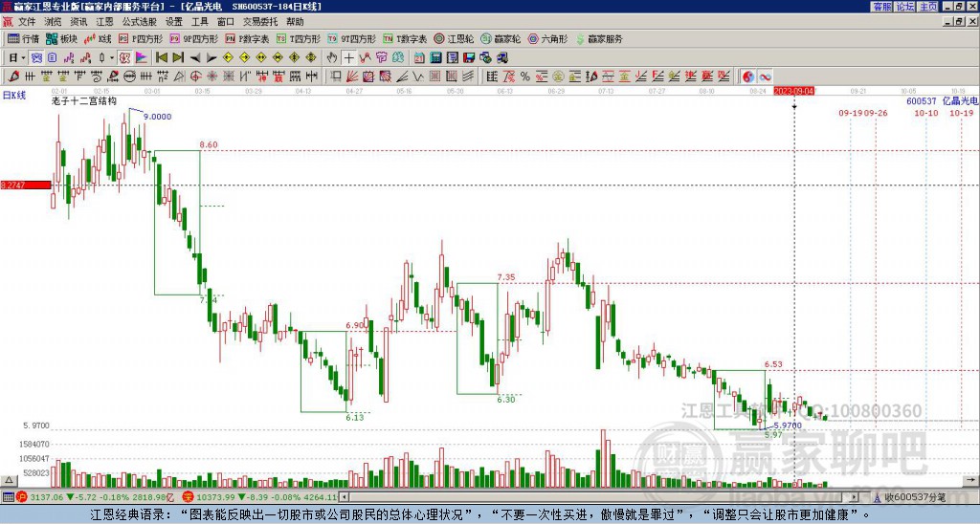Open the 设置 menu
Image resolution: width=980 pixels, height=524 pixels.
tap(174, 22)
